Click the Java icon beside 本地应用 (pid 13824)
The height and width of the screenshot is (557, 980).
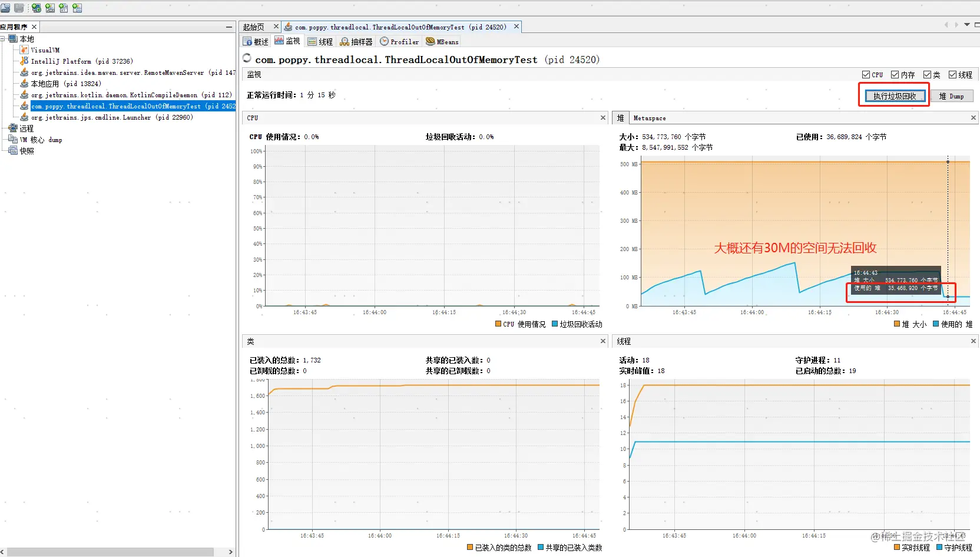(x=24, y=84)
